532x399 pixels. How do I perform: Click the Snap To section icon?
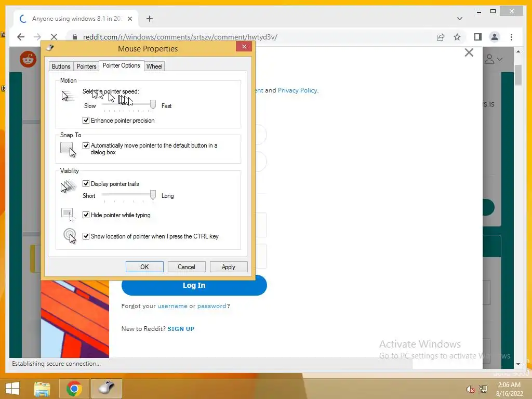[x=68, y=150]
